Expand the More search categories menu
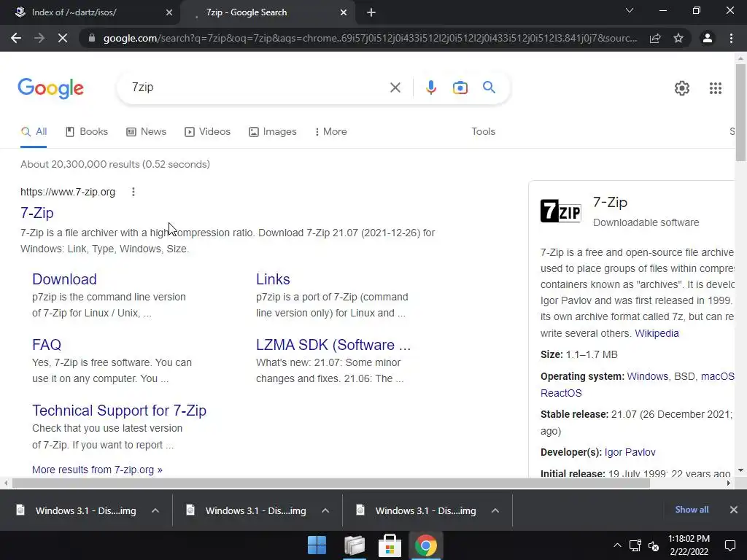 330,132
